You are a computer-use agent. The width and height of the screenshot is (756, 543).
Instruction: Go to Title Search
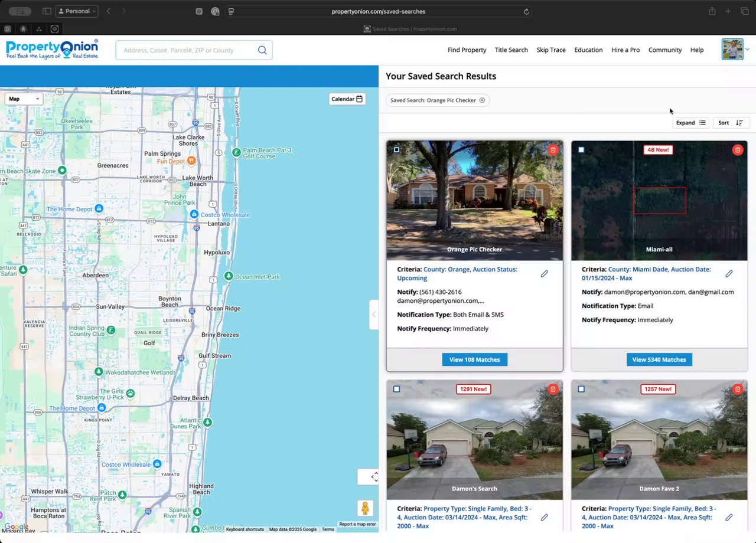(511, 50)
